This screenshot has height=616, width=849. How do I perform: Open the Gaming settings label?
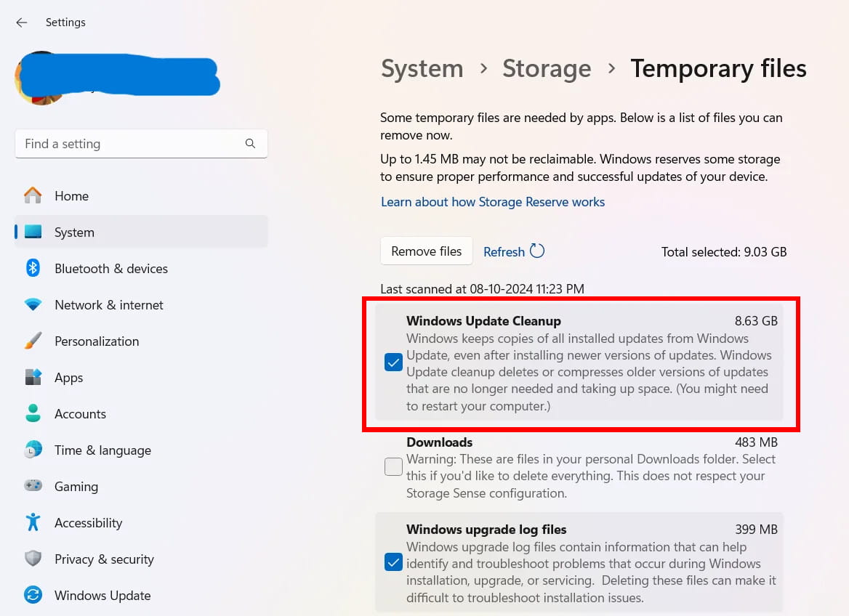(x=76, y=487)
